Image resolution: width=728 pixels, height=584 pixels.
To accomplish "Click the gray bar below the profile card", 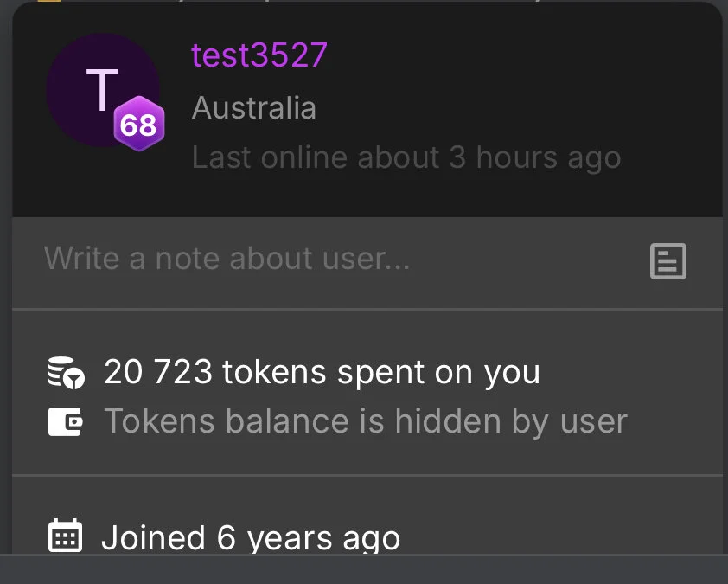I will pyautogui.click(x=364, y=569).
